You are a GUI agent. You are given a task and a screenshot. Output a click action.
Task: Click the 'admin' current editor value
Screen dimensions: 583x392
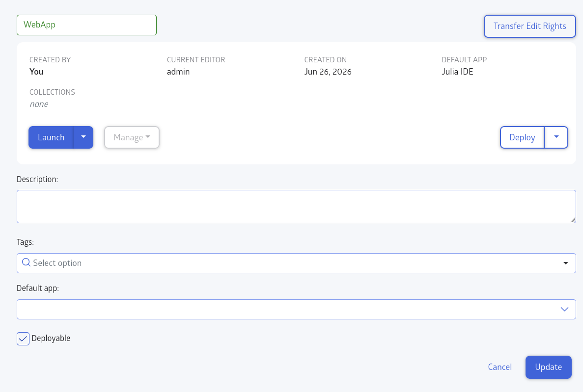tap(178, 72)
